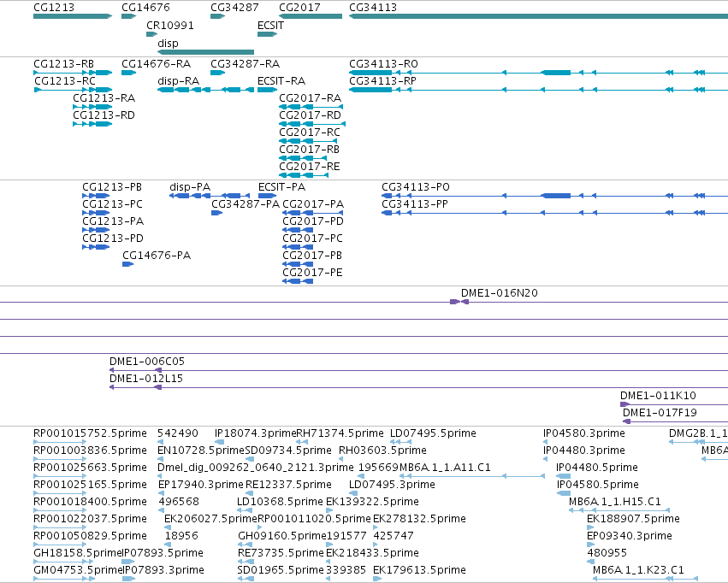
Task: Select the ECSIT gene label
Action: pos(270,26)
